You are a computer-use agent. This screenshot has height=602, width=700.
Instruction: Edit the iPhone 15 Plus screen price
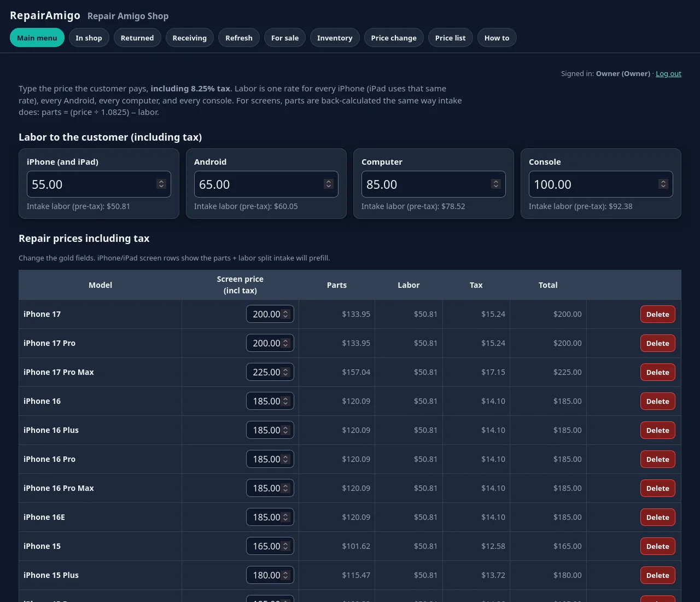270,575
